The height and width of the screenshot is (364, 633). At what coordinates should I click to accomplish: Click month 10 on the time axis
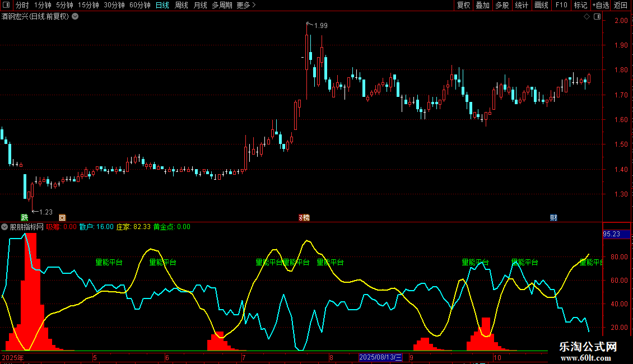[x=497, y=357]
